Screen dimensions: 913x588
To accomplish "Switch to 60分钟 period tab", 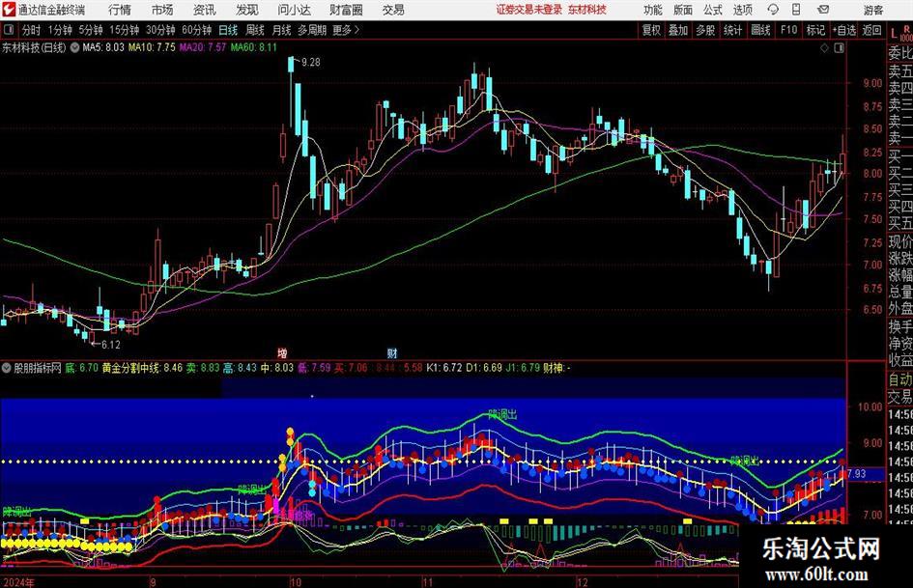I will [196, 30].
